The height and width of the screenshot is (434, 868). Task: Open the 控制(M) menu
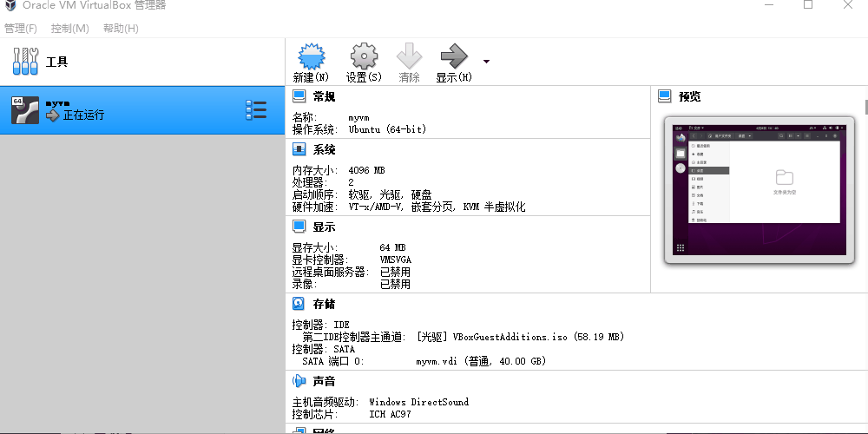(x=70, y=29)
